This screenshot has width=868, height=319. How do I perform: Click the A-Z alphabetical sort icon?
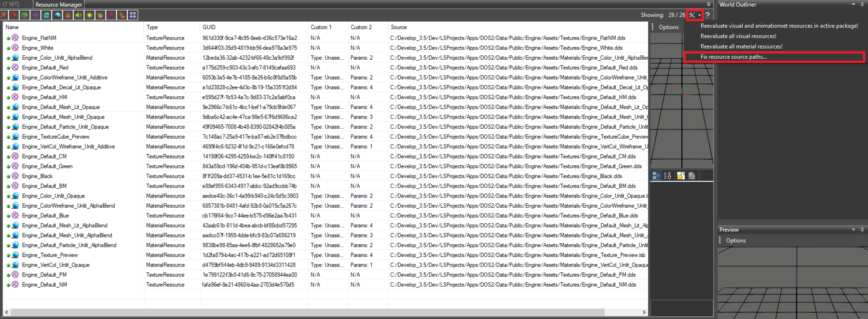pyautogui.click(x=667, y=176)
